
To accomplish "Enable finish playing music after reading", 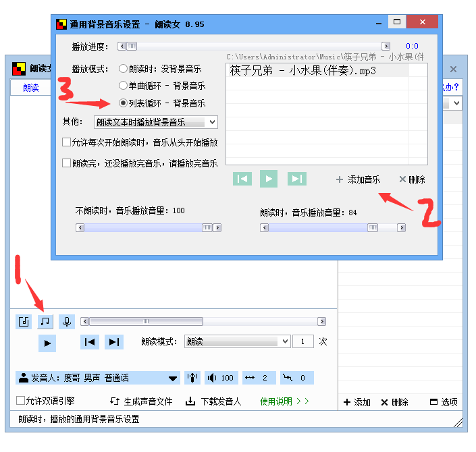I will tap(66, 163).
